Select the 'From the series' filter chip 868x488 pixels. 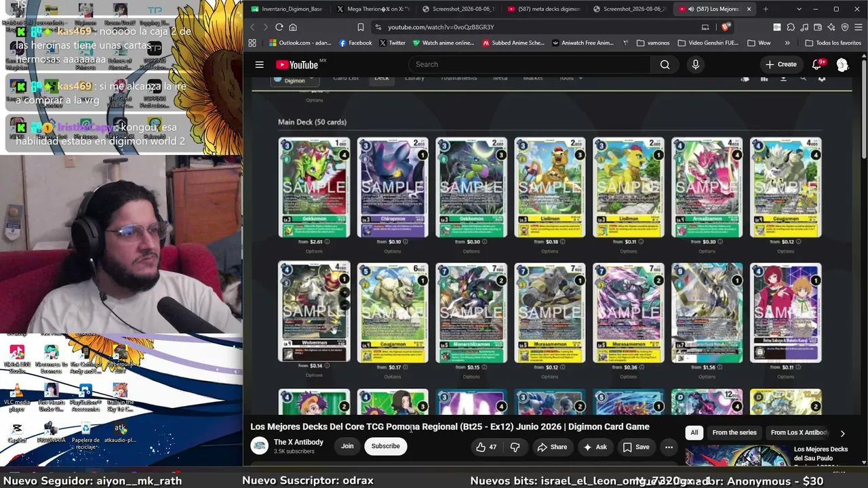734,432
